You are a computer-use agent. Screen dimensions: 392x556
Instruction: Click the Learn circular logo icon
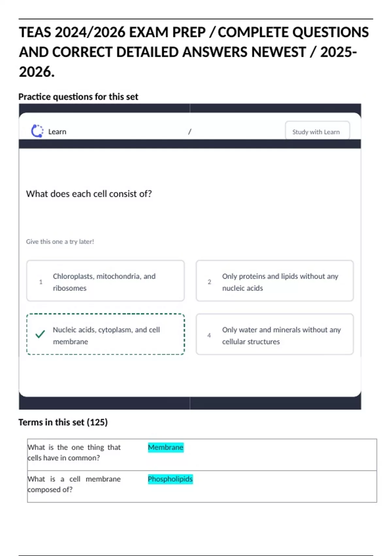37,131
